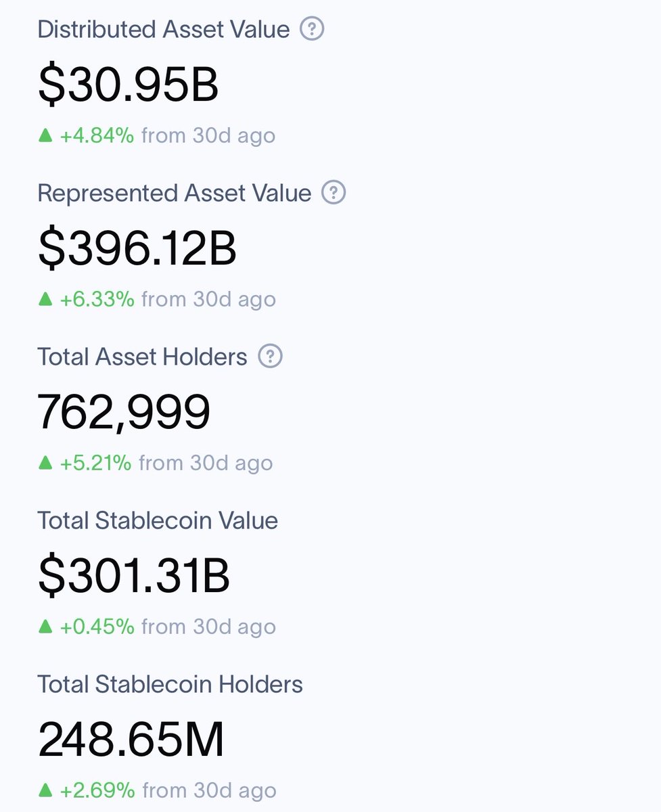This screenshot has width=661, height=812.
Task: Click the +6.33% change percentage
Action: [97, 299]
